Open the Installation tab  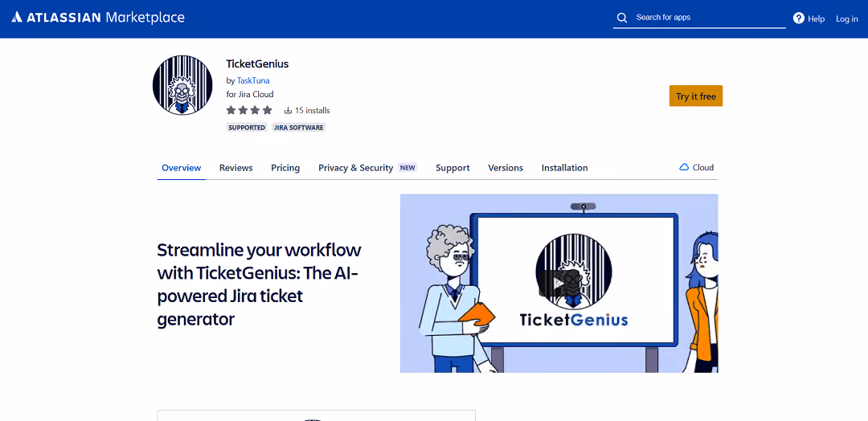coord(565,168)
